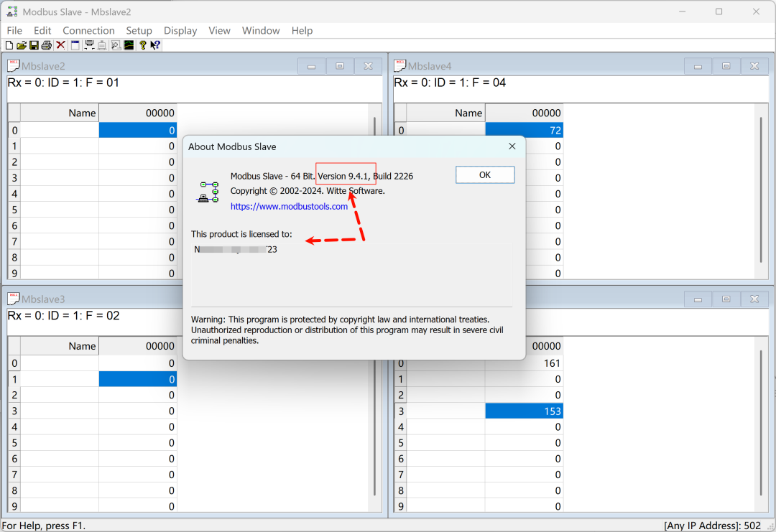This screenshot has width=776, height=532.
Task: Click the Modbus Slave app icon in title bar
Action: (x=12, y=11)
